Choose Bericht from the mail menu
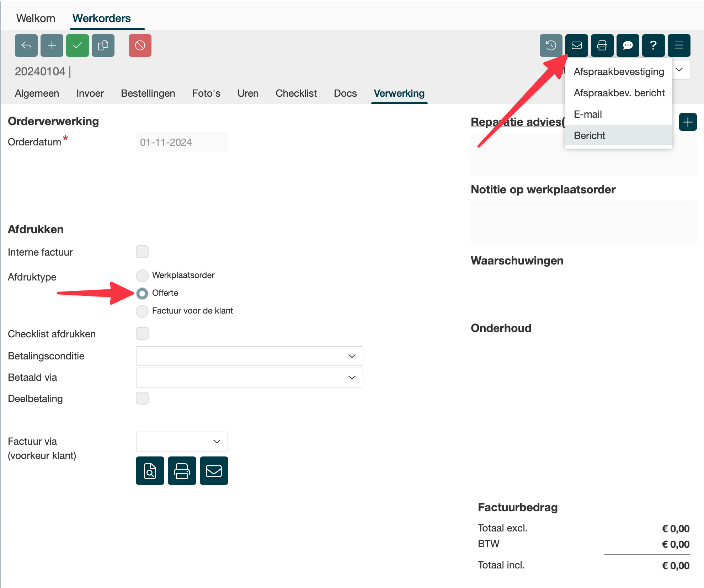This screenshot has width=704, height=588. tap(590, 135)
